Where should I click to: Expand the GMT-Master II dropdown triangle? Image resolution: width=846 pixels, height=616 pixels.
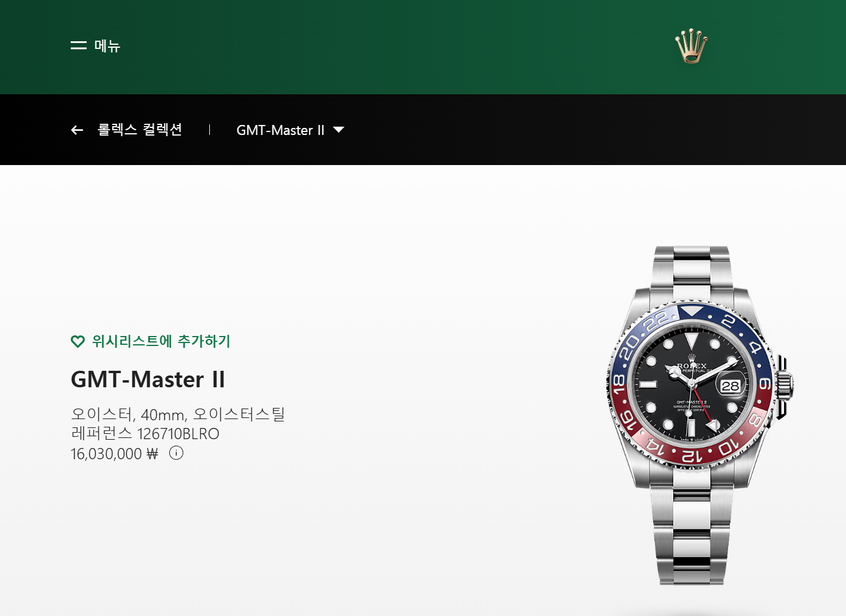coord(338,130)
